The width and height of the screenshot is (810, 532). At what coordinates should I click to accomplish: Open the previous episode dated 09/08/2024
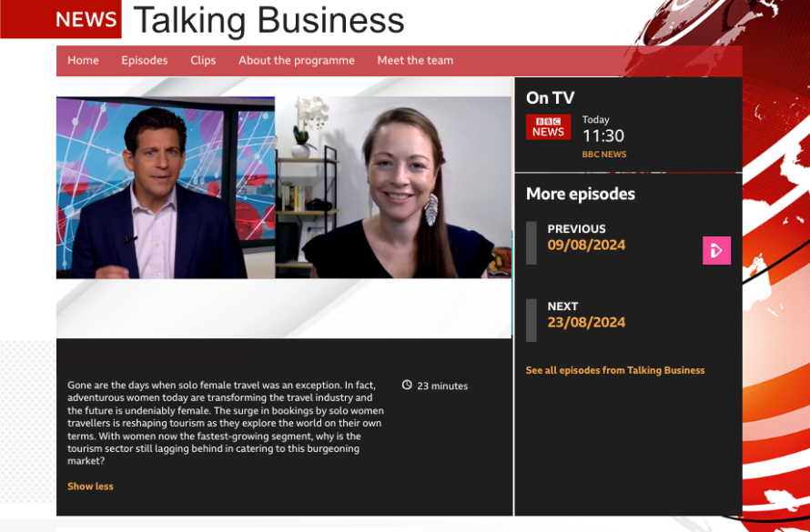[x=586, y=246]
